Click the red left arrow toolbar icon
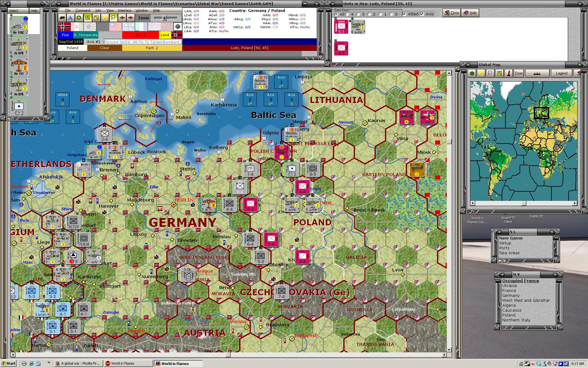 (x=122, y=18)
